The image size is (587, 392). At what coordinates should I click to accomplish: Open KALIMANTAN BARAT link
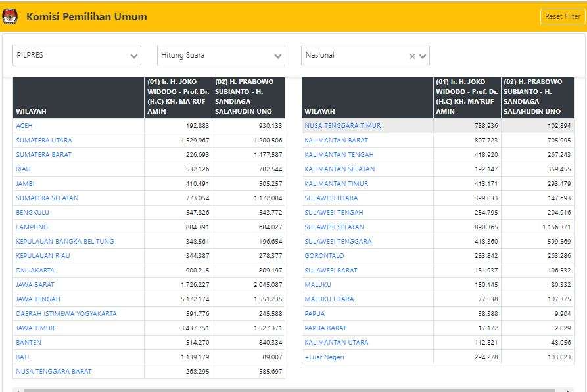(336, 141)
